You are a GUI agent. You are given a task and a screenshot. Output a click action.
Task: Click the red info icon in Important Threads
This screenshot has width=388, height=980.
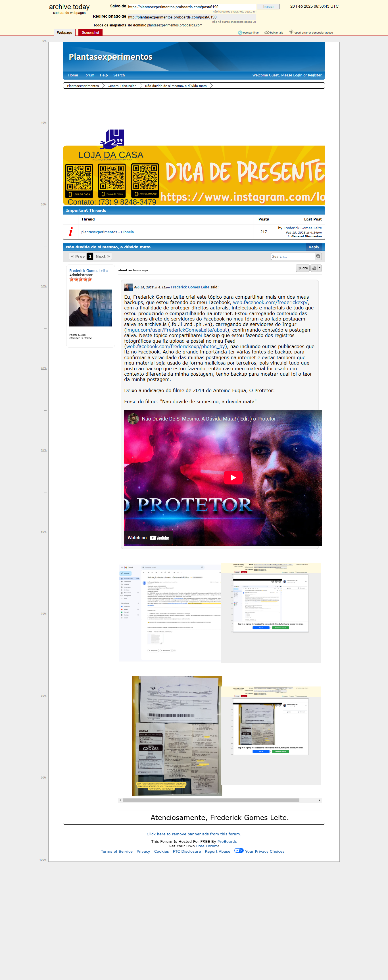(x=71, y=232)
